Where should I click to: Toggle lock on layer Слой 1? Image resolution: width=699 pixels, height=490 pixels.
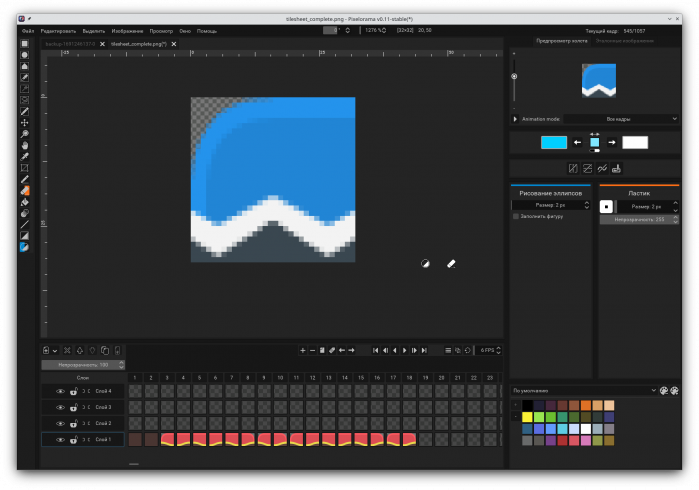coord(74,440)
